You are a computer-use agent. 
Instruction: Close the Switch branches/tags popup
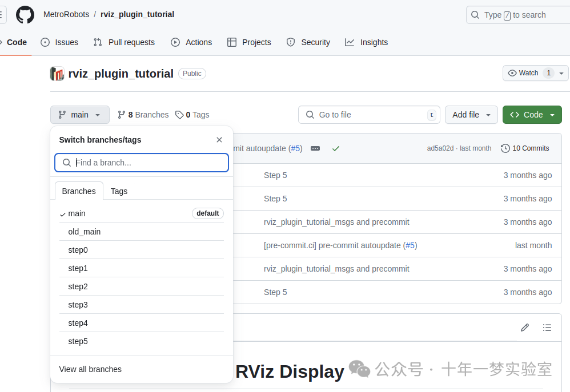pos(219,140)
